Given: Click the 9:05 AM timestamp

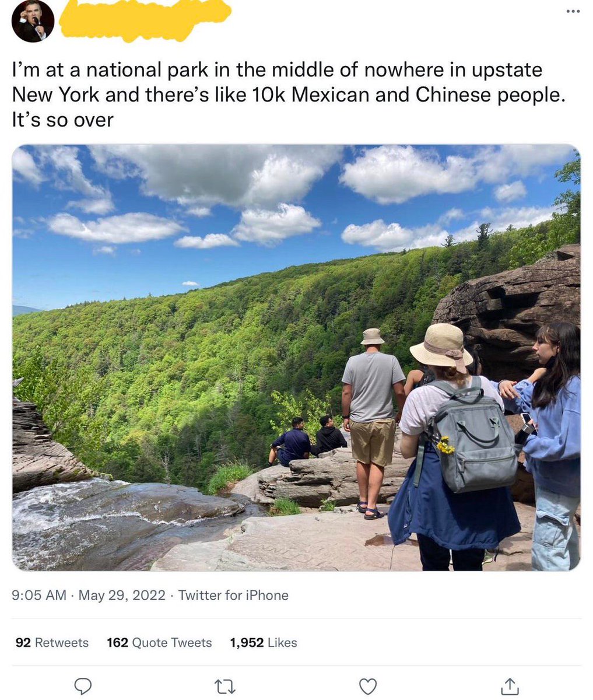Looking at the screenshot, I should 39,595.
